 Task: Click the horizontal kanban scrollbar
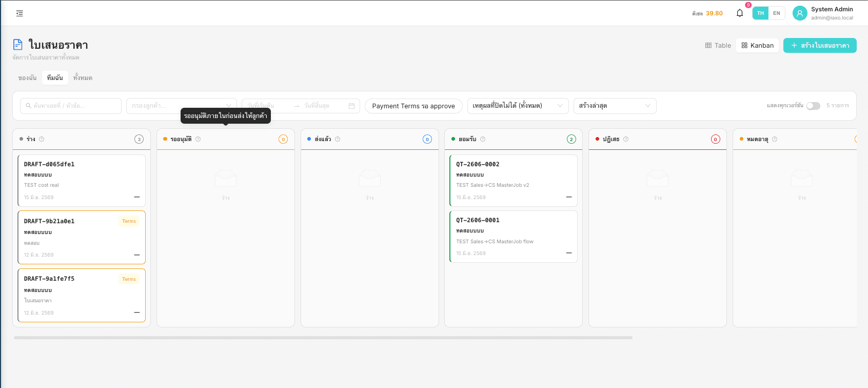click(x=323, y=338)
